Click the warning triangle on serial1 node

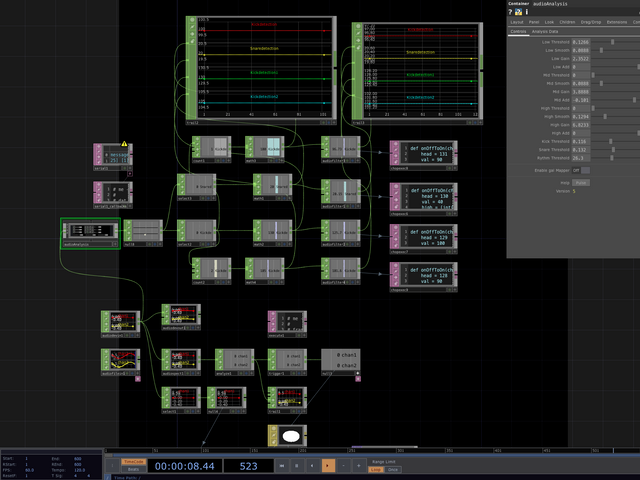tap(125, 144)
